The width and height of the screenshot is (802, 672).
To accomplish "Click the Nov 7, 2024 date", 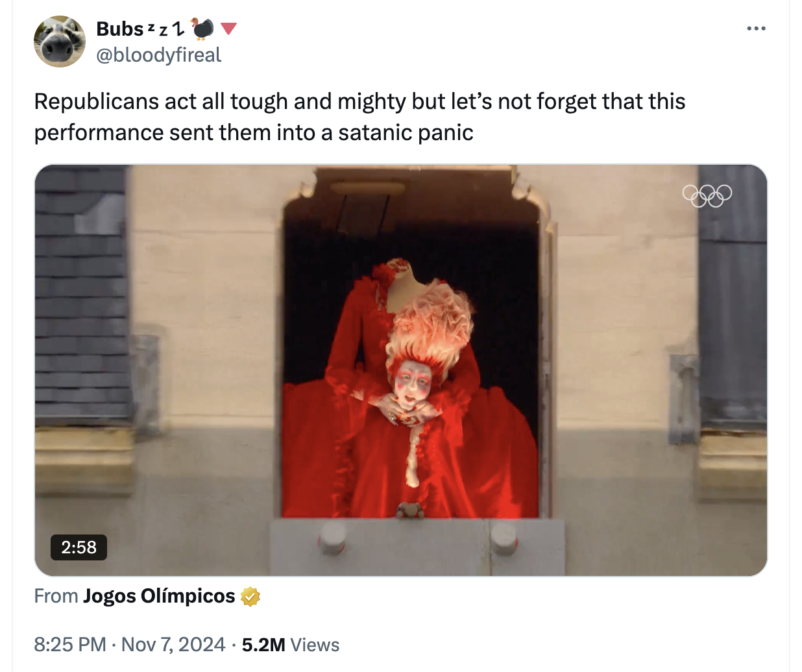I will pyautogui.click(x=173, y=645).
